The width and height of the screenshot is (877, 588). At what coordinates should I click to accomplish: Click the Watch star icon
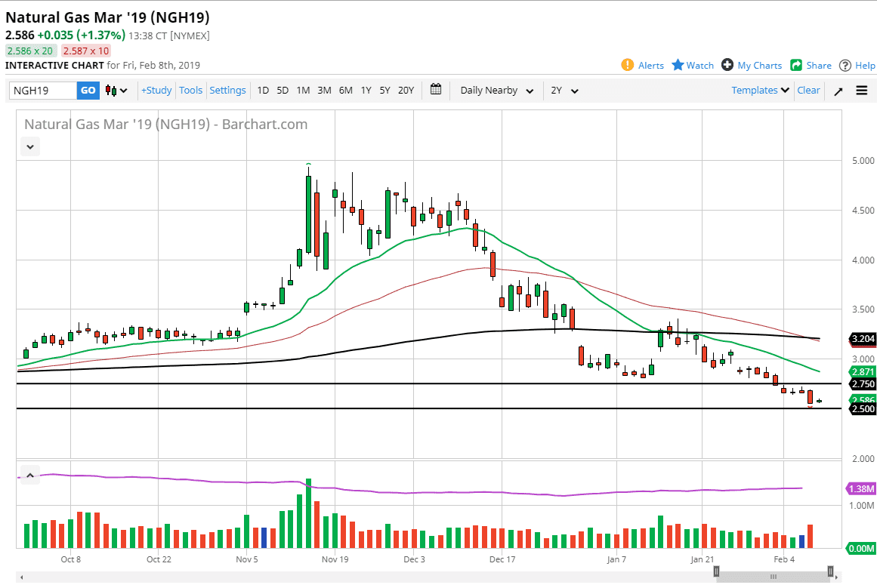pos(678,65)
